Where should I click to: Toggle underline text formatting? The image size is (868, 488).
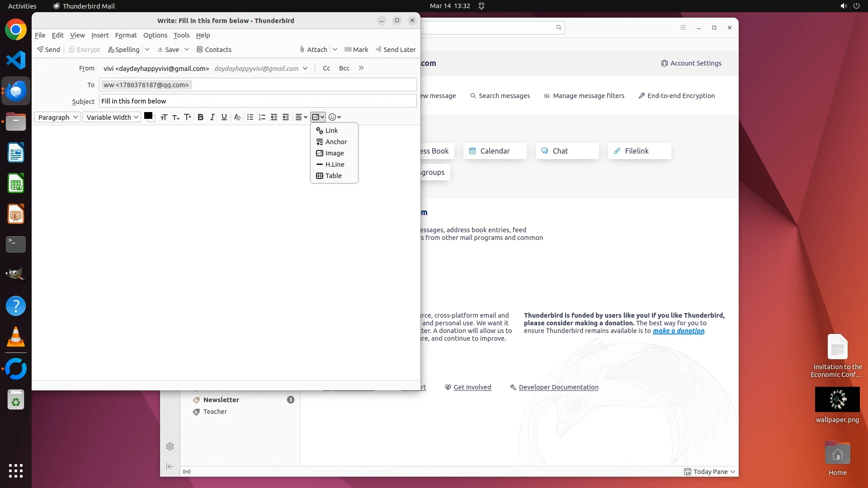224,117
